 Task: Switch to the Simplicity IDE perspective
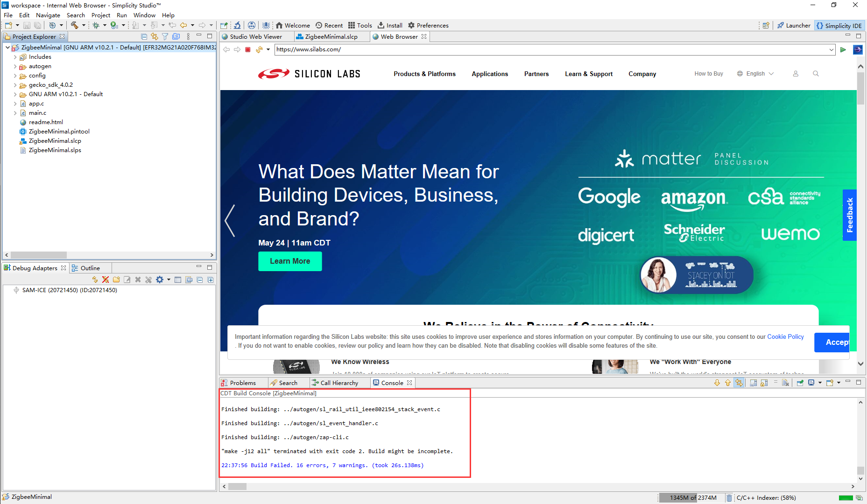[839, 26]
